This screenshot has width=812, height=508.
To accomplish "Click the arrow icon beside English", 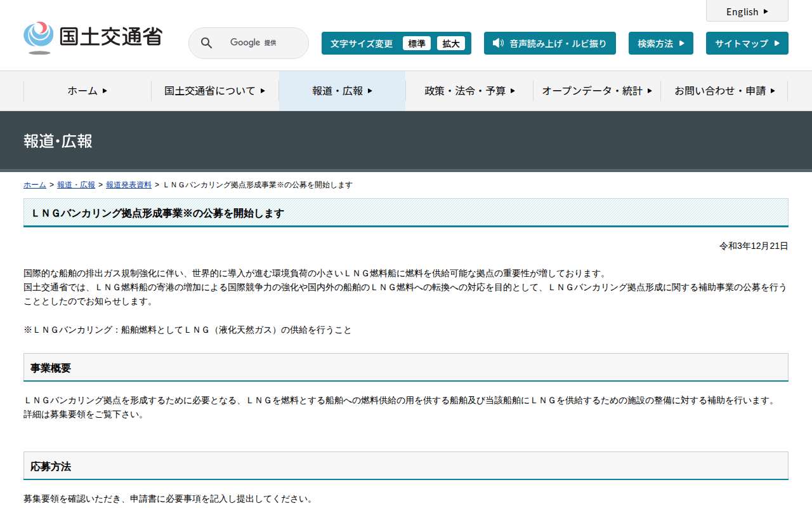I will pyautogui.click(x=766, y=11).
